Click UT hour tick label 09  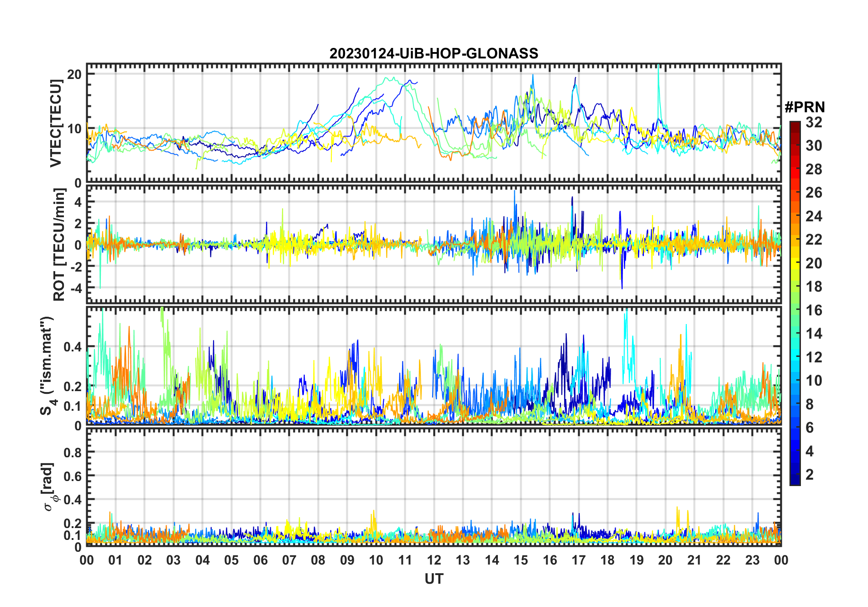click(x=347, y=560)
